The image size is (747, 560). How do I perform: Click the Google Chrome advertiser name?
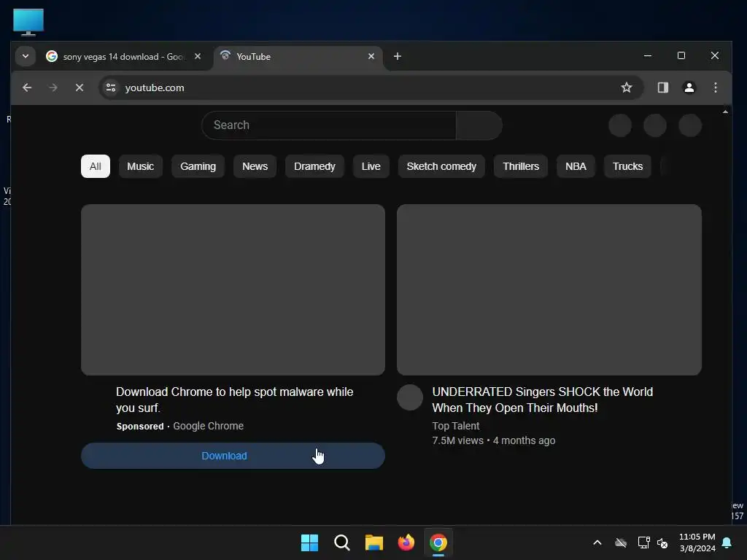click(x=208, y=426)
